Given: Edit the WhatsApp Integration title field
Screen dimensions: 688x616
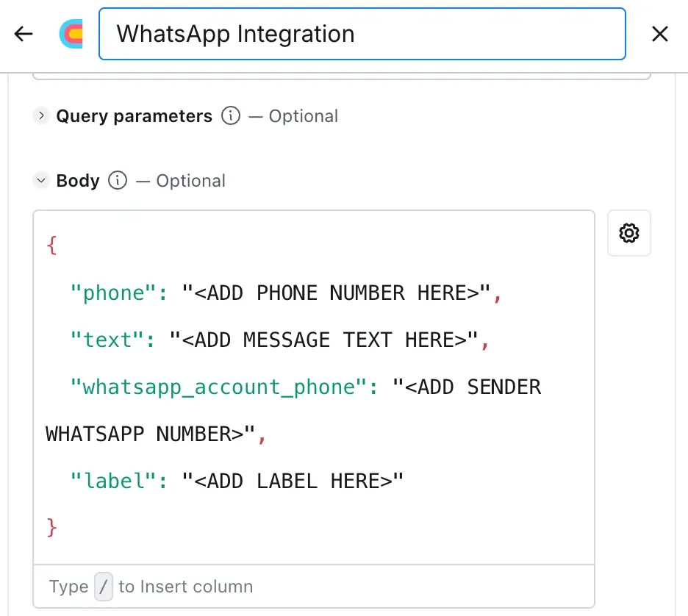Looking at the screenshot, I should [362, 34].
